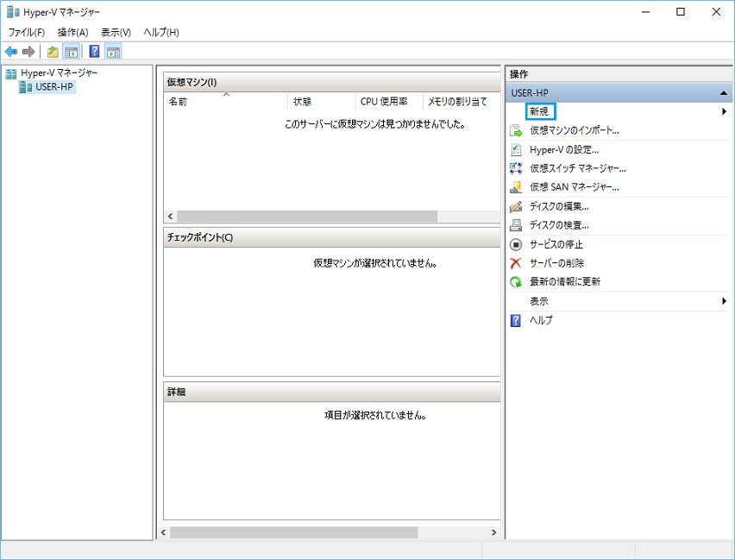Screen dimensions: 735x560
Task: Click the Hyper-V の設定 icon
Action: click(516, 149)
